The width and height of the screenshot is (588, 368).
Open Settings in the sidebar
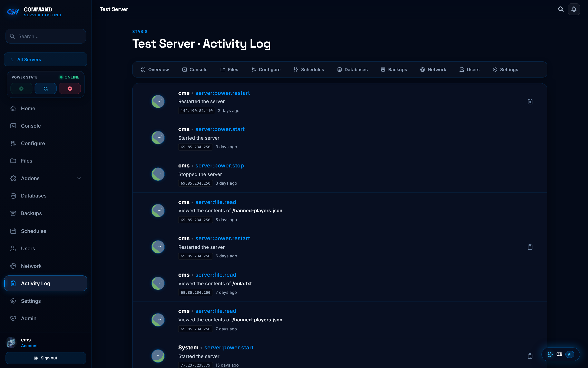tap(46, 301)
